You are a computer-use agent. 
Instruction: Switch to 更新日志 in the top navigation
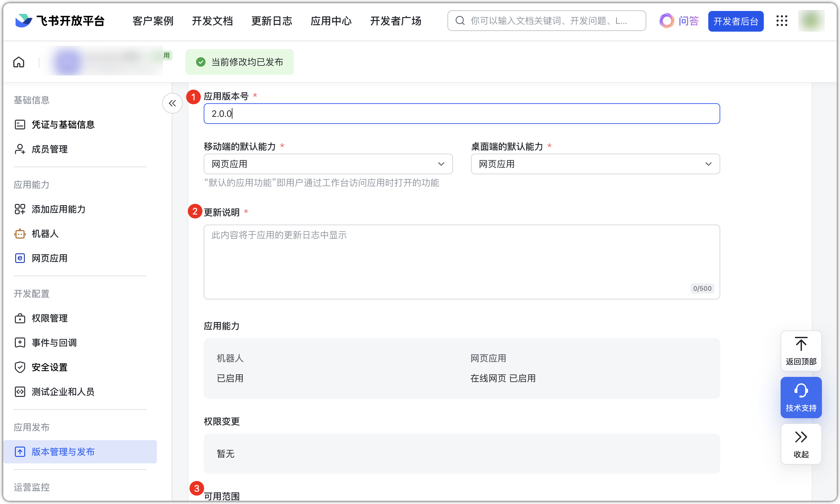point(271,21)
